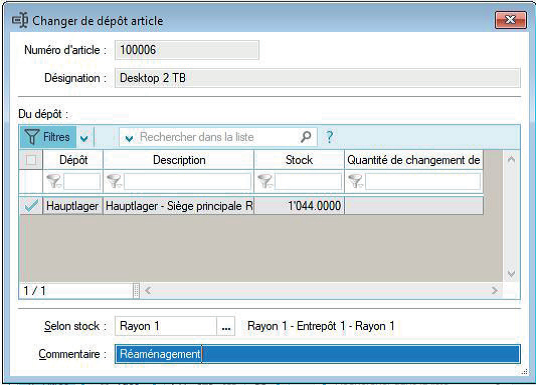The height and width of the screenshot is (385, 536).
Task: Close the Changer de dépôt article dialog
Action: point(510,20)
